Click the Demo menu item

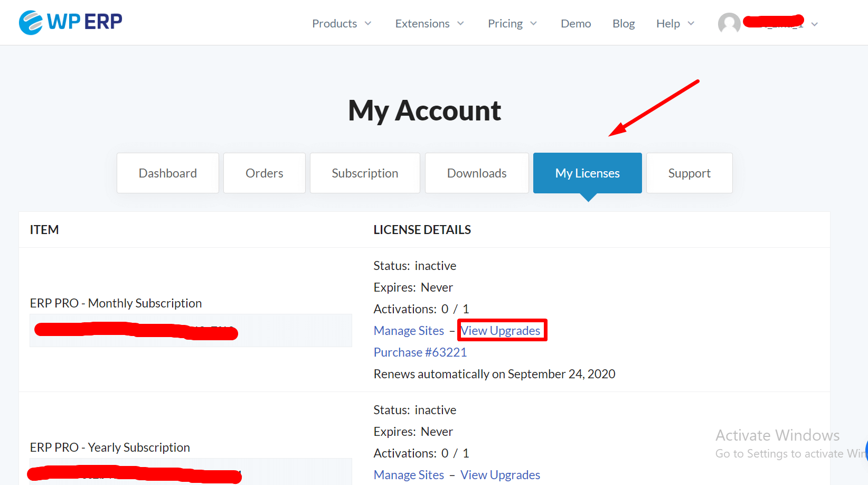pyautogui.click(x=575, y=23)
